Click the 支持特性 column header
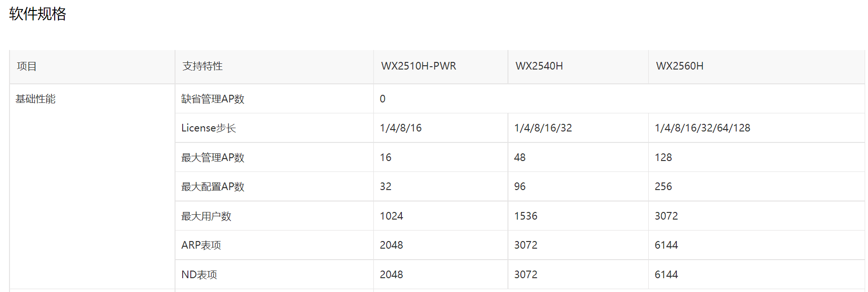 click(203, 66)
